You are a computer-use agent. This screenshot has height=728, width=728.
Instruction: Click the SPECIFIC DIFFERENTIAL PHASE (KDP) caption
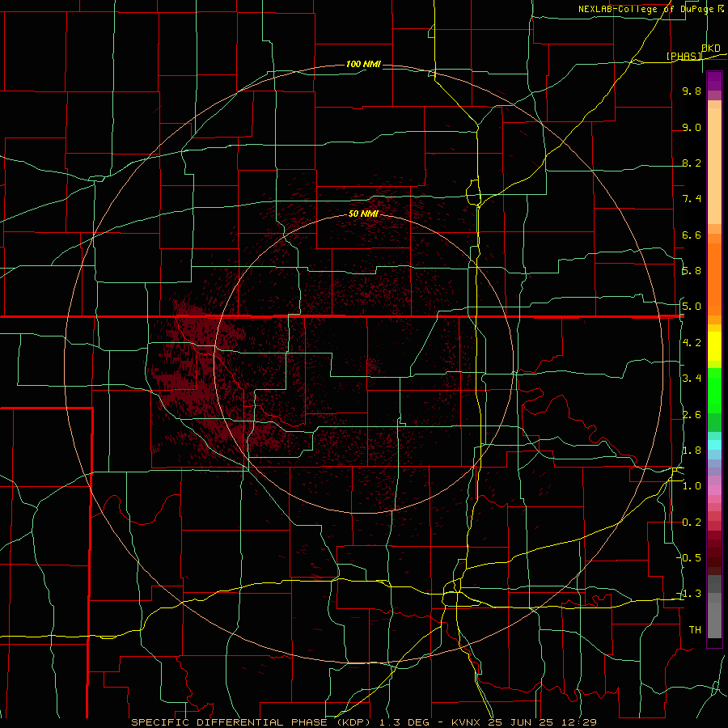click(x=252, y=722)
